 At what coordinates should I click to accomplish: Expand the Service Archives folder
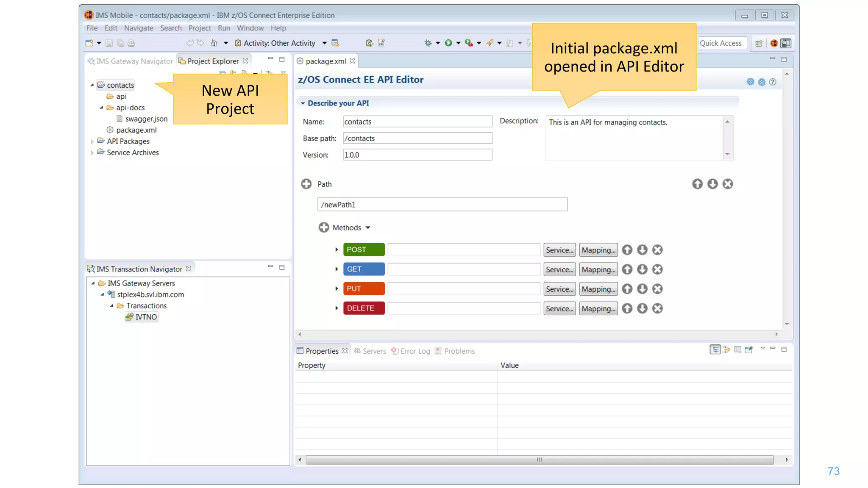pyautogui.click(x=92, y=153)
